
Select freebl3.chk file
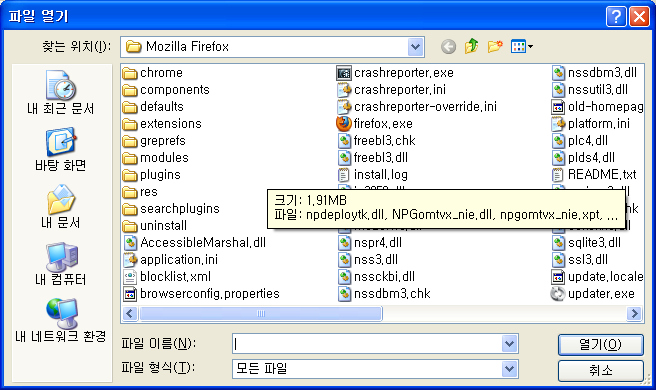tap(376, 141)
